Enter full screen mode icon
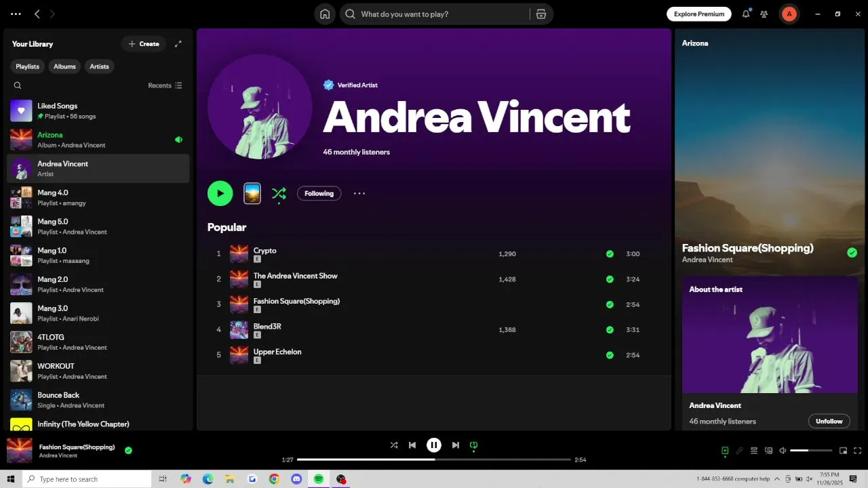Image resolution: width=868 pixels, height=488 pixels. tap(858, 451)
